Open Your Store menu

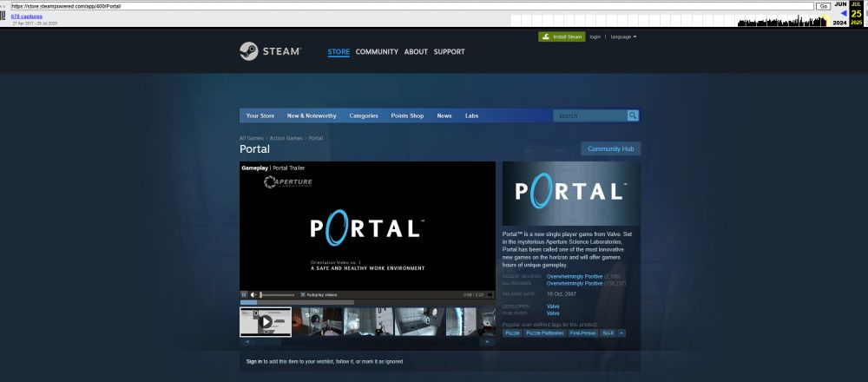(260, 115)
